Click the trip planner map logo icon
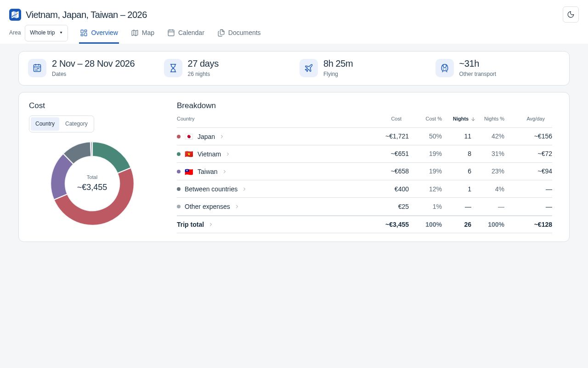 pyautogui.click(x=15, y=15)
